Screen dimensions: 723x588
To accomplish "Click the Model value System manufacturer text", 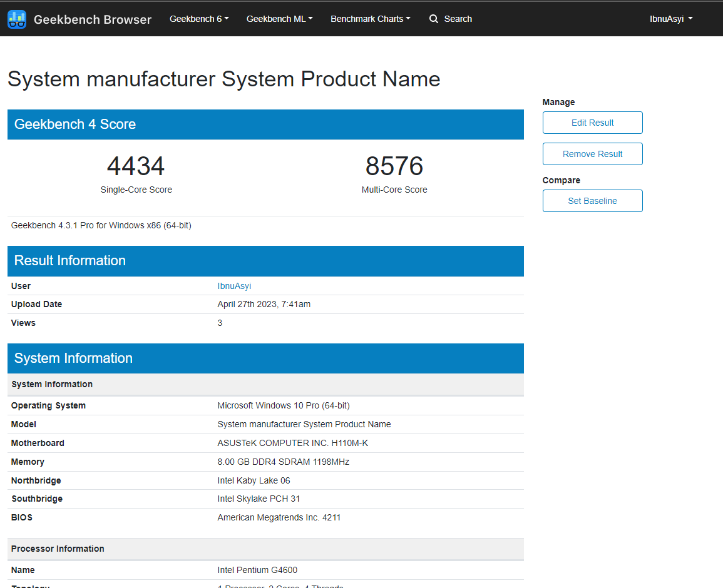I will point(304,424).
